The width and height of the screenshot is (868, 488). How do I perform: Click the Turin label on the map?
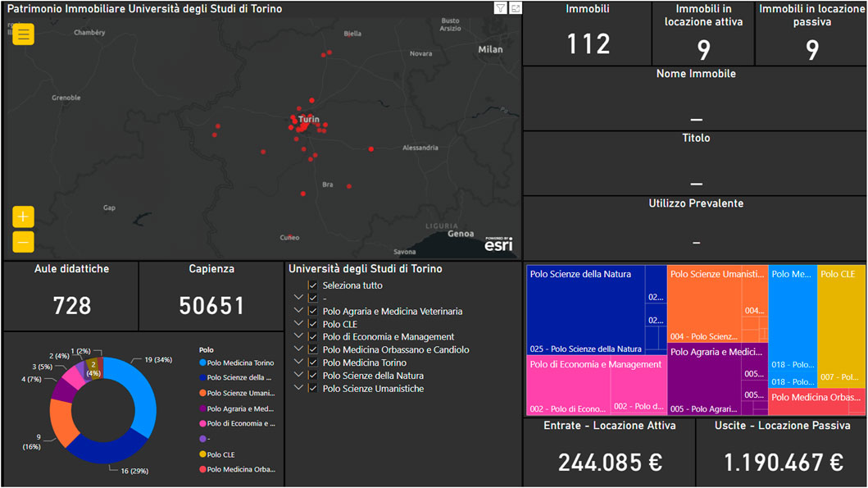[309, 119]
